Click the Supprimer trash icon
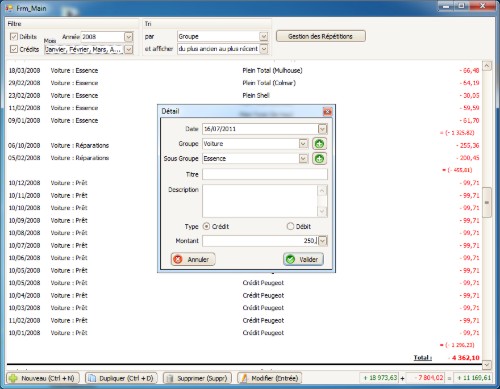500x389 pixels. tap(170, 378)
